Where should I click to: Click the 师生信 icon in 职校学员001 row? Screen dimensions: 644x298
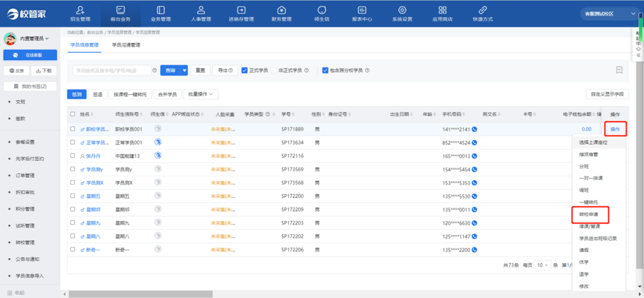[x=157, y=129]
